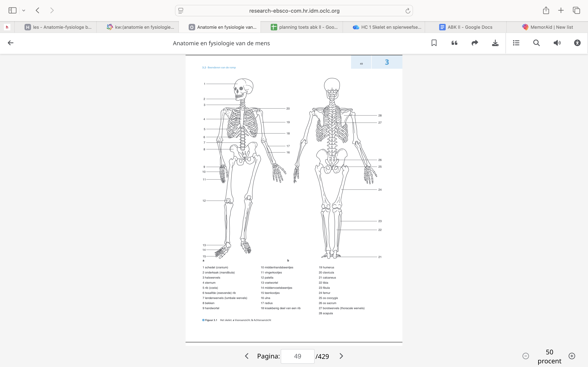The image size is (588, 367).
Task: Open accessibility options icon
Action: click(577, 43)
